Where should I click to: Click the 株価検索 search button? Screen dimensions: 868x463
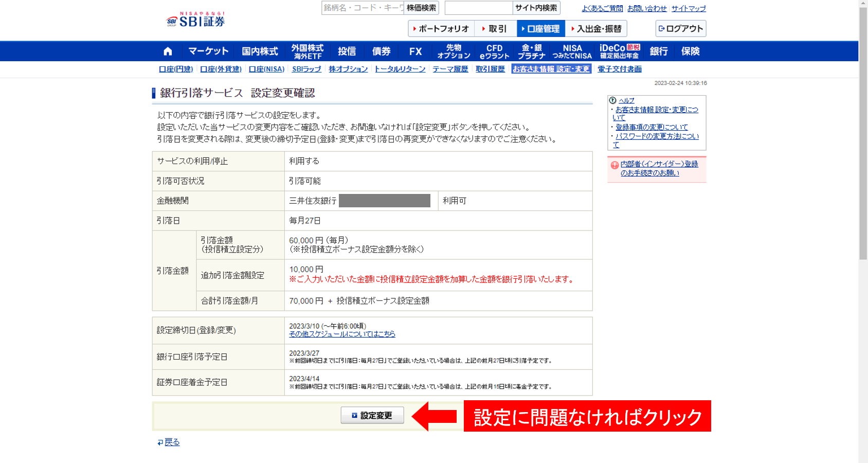tap(421, 8)
